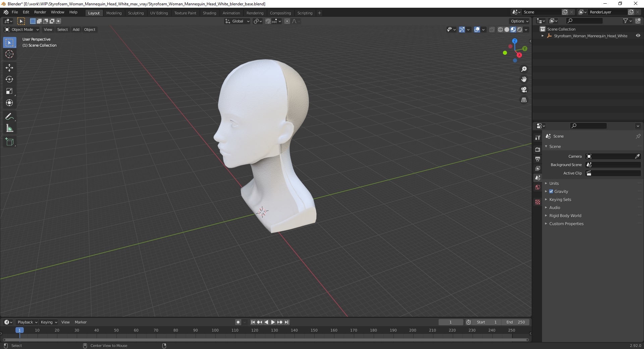Switch to the Sculpting workspace tab
Viewport: 644px width, 349px height.
[136, 13]
